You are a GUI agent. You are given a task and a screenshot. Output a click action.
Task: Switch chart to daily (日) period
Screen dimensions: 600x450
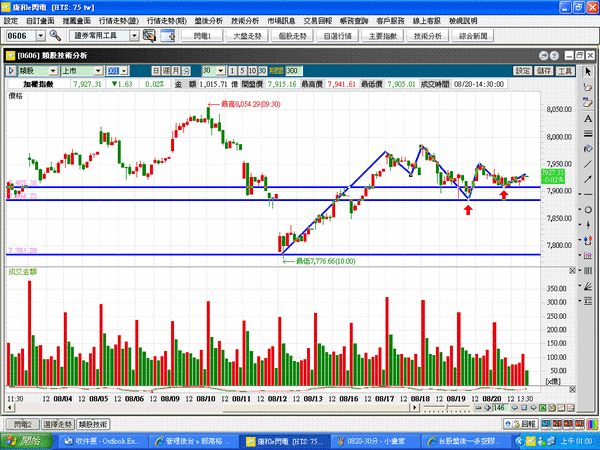156,71
